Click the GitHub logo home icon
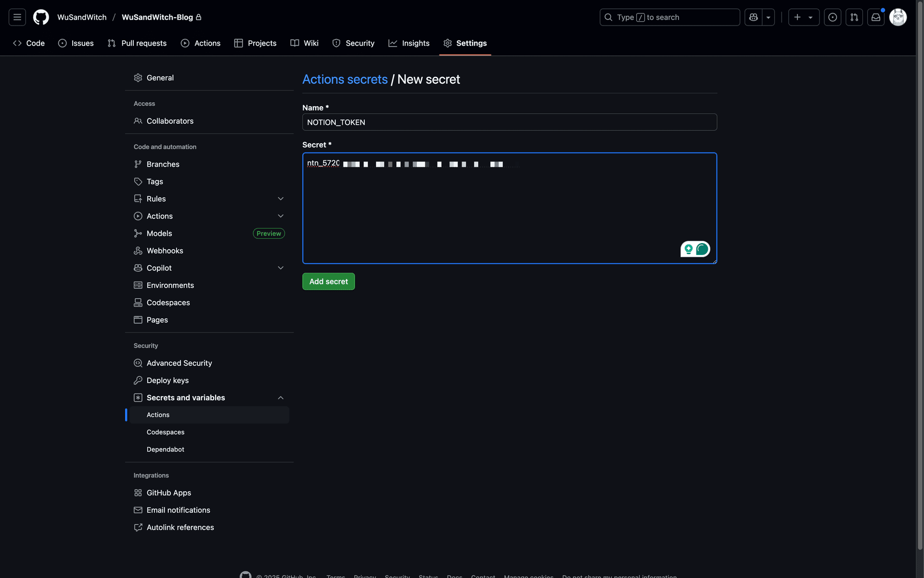Screen dimensions: 924x578 41,17
